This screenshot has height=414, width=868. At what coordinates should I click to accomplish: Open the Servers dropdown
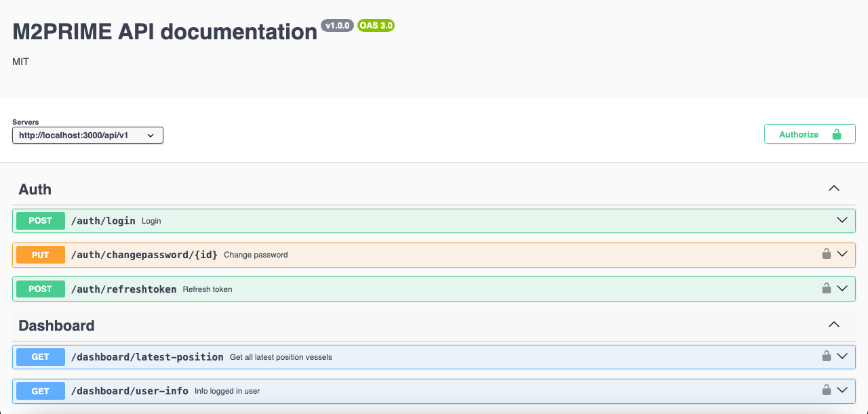87,136
